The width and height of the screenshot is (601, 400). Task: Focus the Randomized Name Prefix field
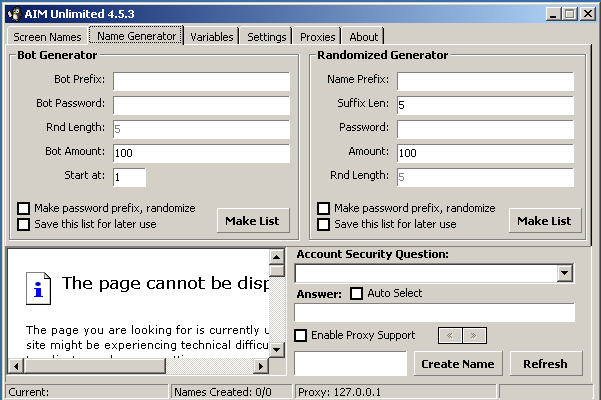pyautogui.click(x=485, y=81)
